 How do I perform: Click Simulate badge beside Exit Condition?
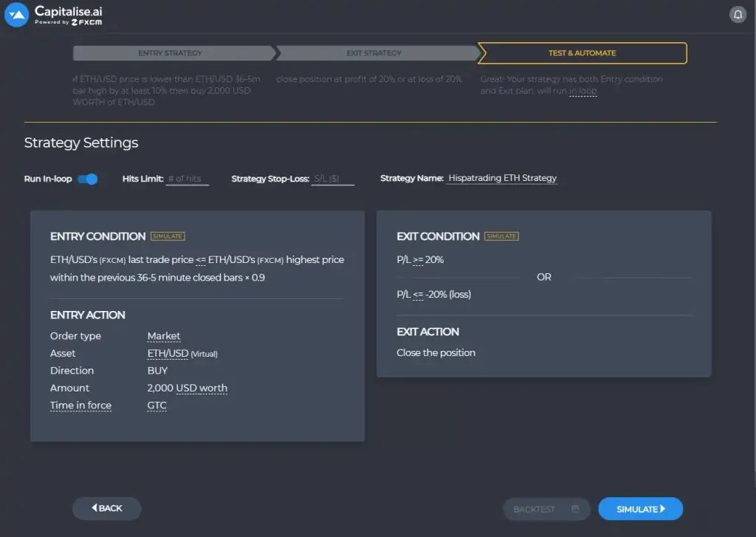pyautogui.click(x=501, y=236)
